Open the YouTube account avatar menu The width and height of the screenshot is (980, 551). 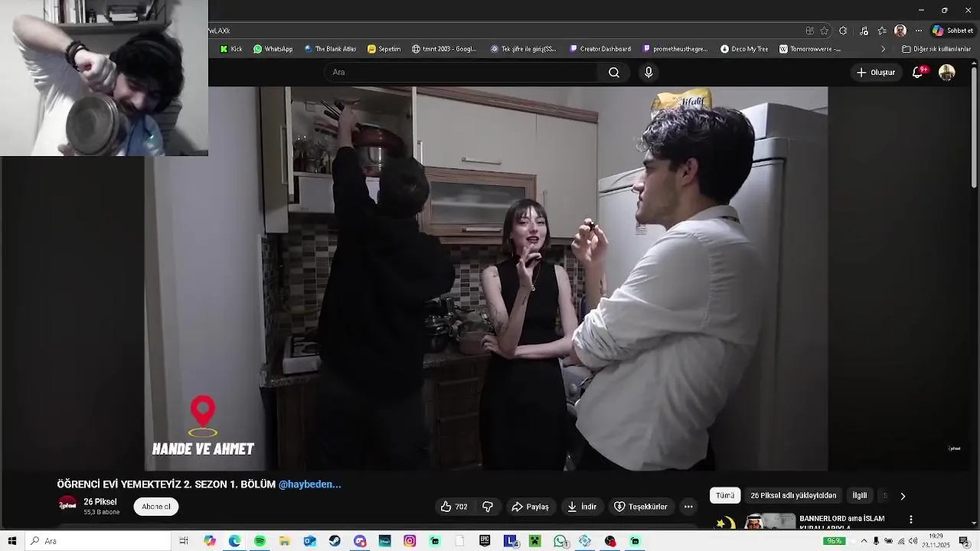coord(947,72)
